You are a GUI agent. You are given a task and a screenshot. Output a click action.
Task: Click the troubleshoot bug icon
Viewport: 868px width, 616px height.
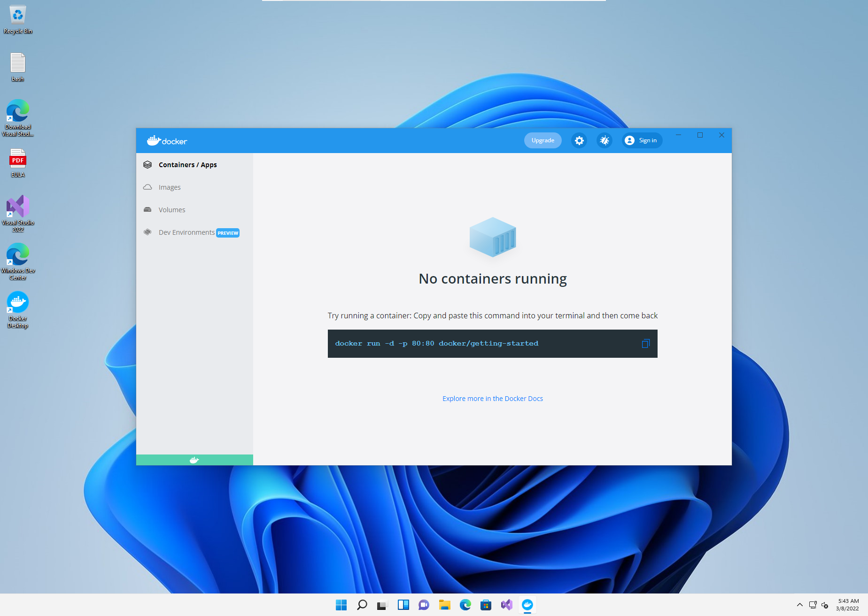pyautogui.click(x=604, y=140)
